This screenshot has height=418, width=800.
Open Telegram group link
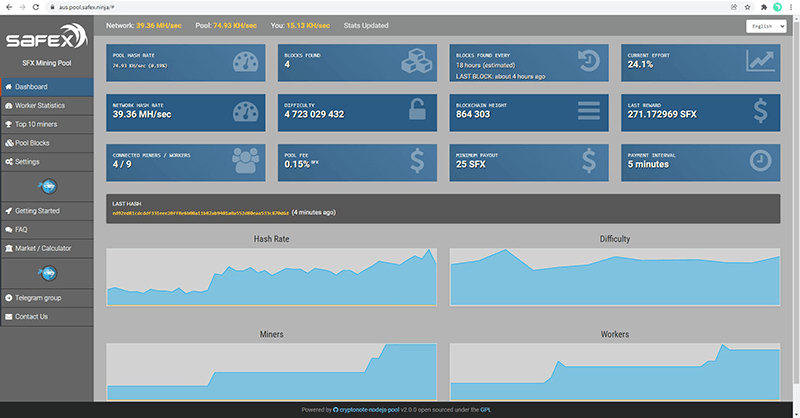tap(47, 298)
